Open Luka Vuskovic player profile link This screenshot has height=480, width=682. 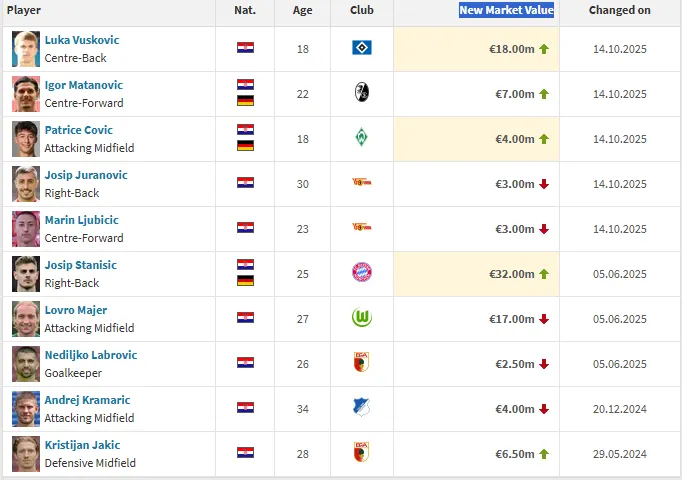pyautogui.click(x=82, y=40)
